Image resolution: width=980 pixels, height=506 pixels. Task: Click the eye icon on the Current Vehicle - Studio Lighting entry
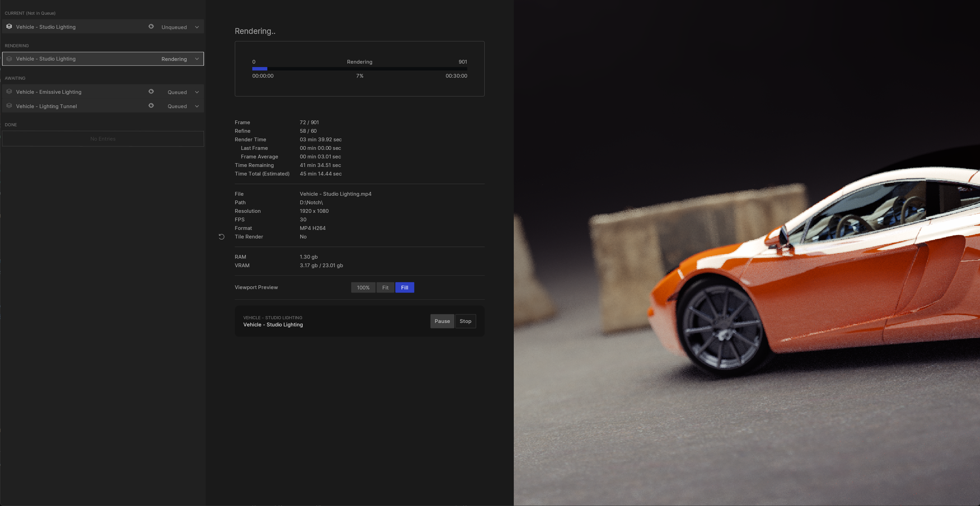(151, 27)
